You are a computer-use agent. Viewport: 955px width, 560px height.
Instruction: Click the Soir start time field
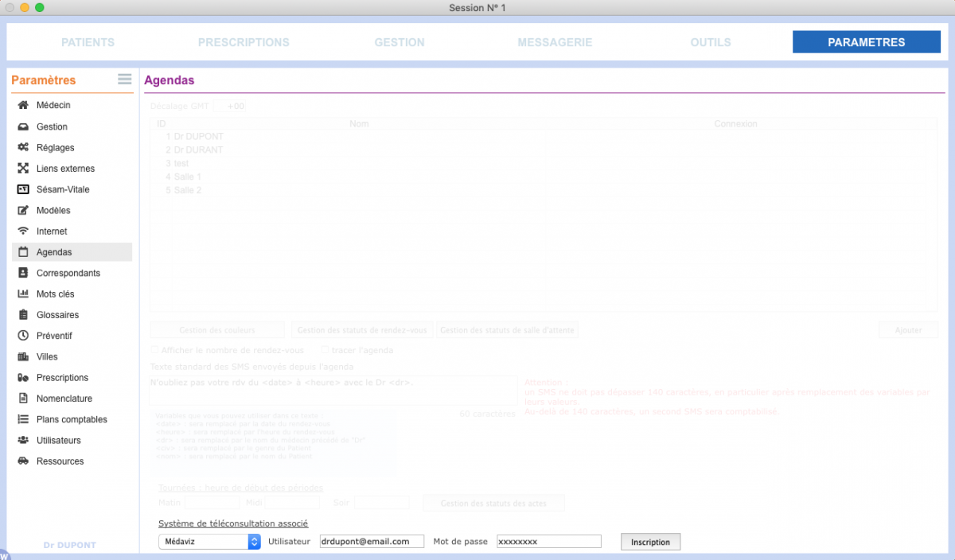pos(382,503)
